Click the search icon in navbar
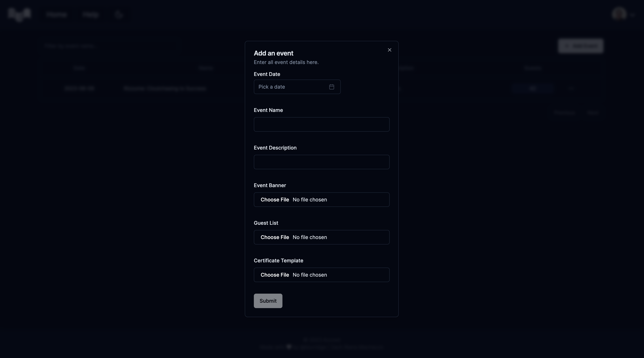The image size is (644, 358). point(119,15)
